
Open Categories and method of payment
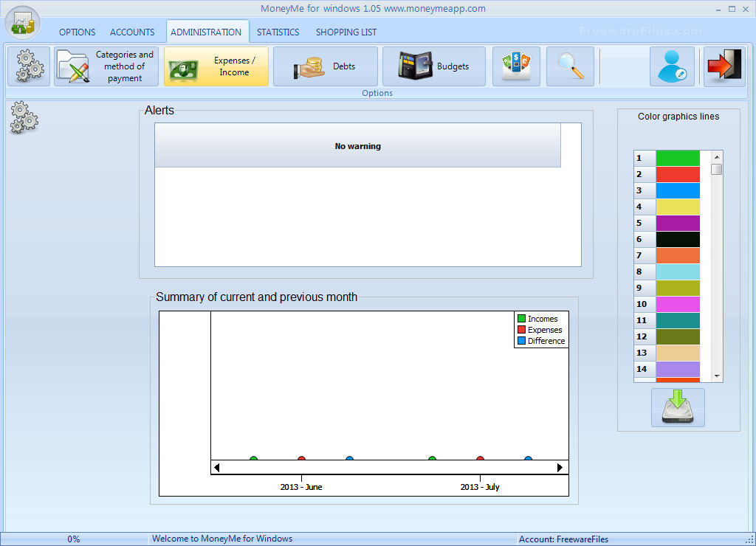(x=106, y=66)
